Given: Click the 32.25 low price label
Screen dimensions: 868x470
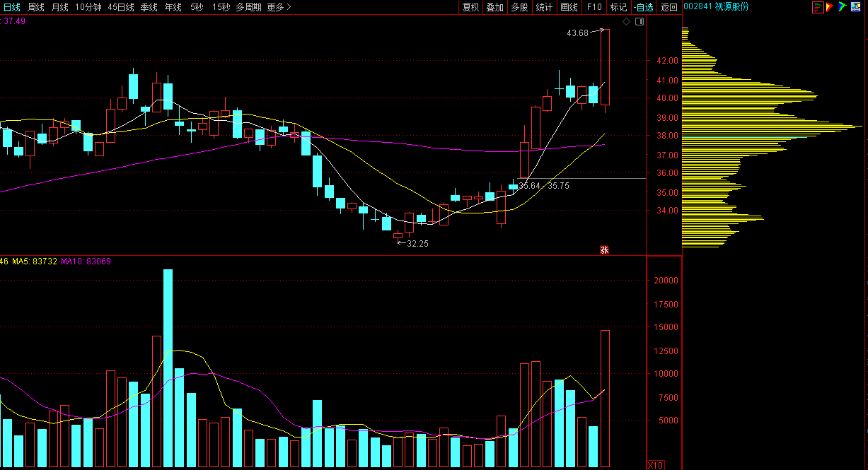Looking at the screenshot, I should coord(417,243).
